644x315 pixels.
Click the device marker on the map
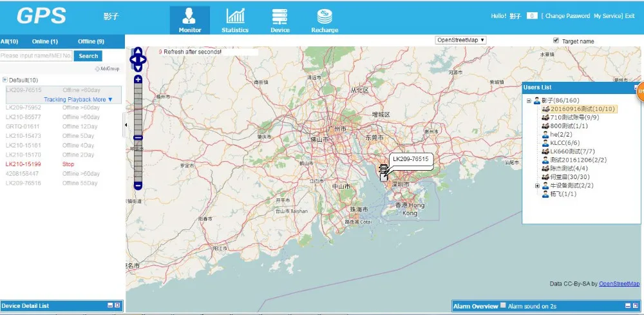coord(383,173)
